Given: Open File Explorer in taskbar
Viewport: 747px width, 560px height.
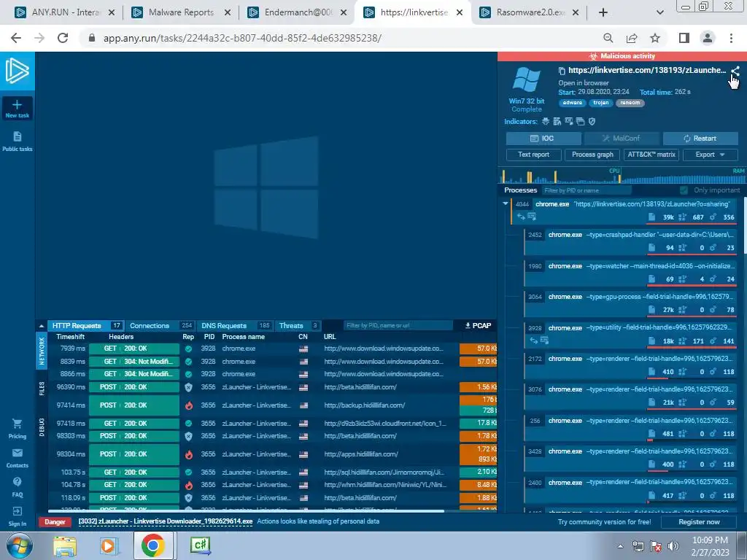Looking at the screenshot, I should pos(65,545).
